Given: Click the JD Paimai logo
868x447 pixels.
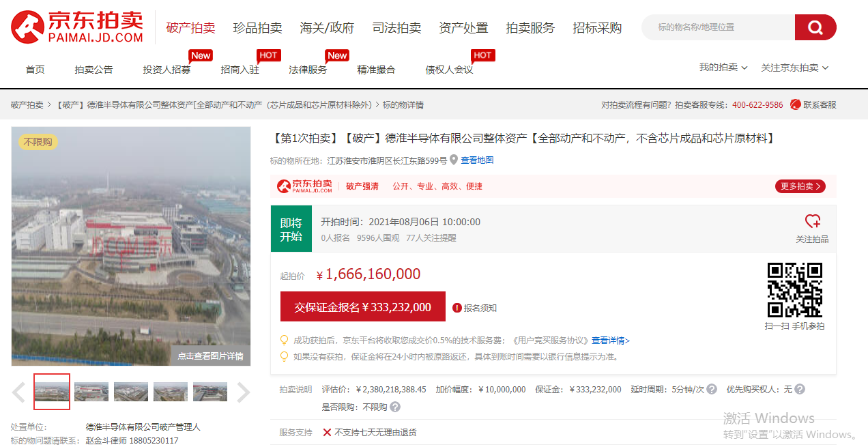Looking at the screenshot, I should coord(77,27).
